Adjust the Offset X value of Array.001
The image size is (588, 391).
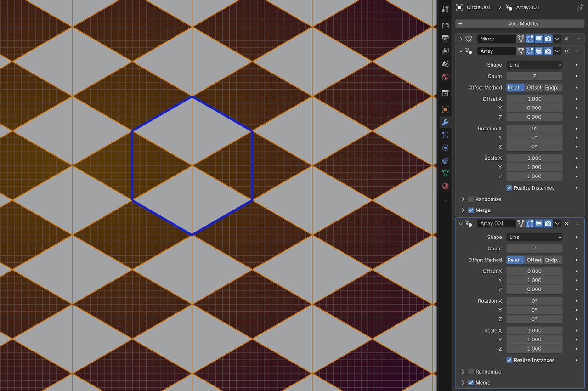[x=534, y=271]
